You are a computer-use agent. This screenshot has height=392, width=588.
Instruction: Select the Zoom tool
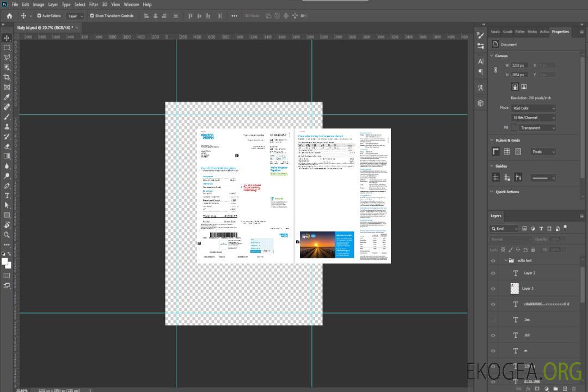(x=7, y=235)
